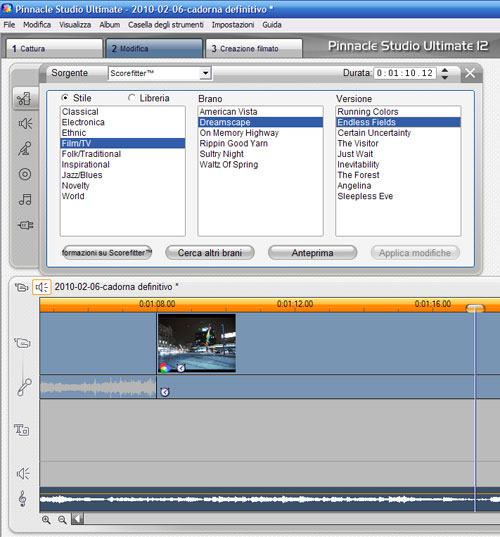The image size is (500, 537).
Task: Select the Stile radio button
Action: pos(64,98)
